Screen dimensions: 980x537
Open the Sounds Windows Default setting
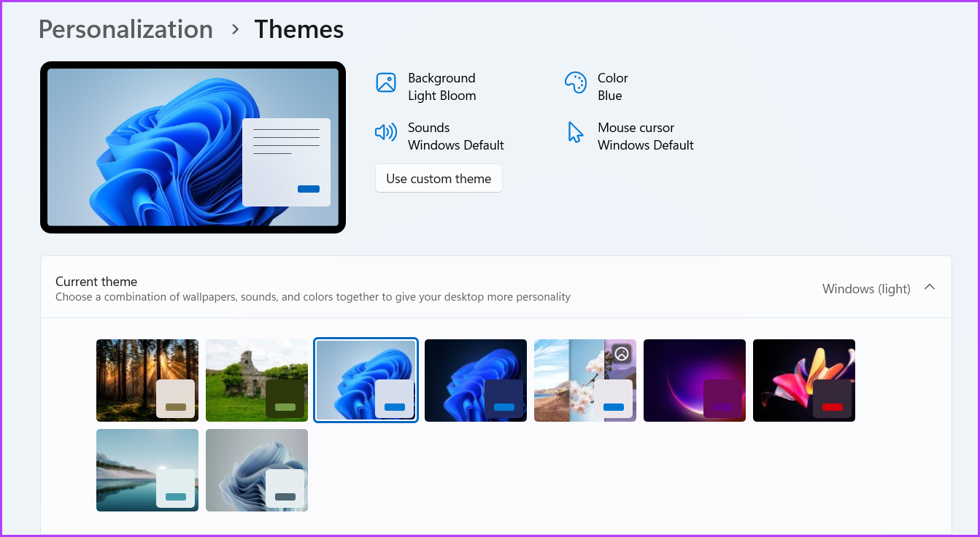click(455, 136)
